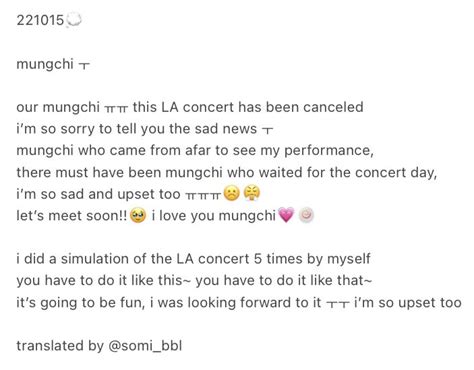This screenshot has width=474, height=370.
Task: Click the 'let's meet soon!!' text
Action: pos(72,216)
